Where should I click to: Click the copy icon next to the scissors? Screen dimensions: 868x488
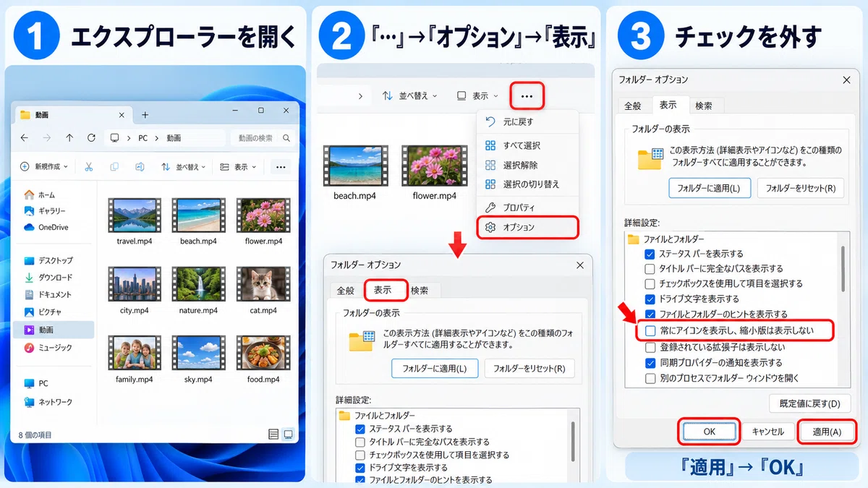point(114,167)
